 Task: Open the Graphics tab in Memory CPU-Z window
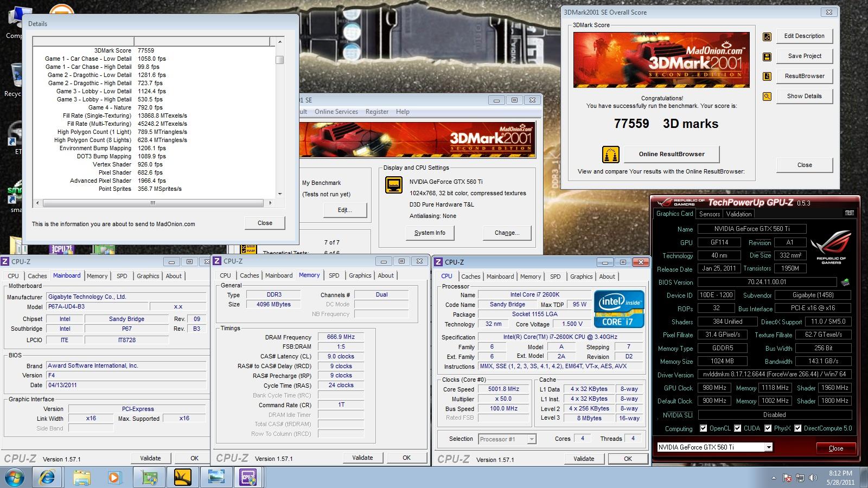pos(360,275)
